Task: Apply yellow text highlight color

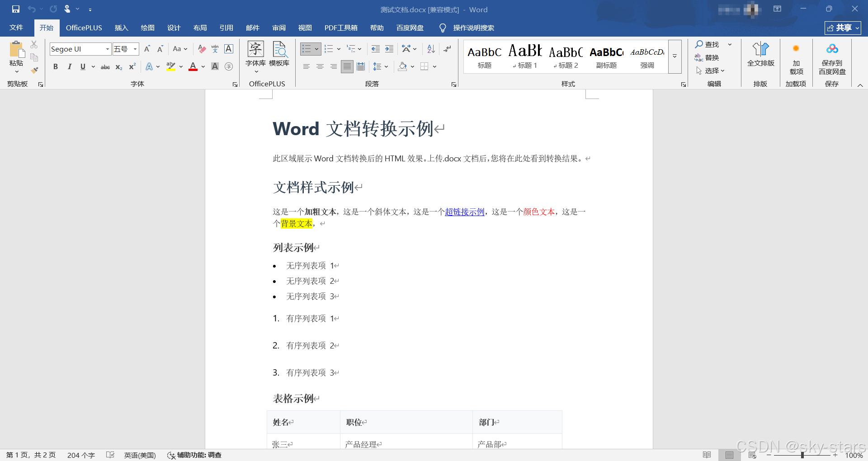Action: [x=170, y=66]
